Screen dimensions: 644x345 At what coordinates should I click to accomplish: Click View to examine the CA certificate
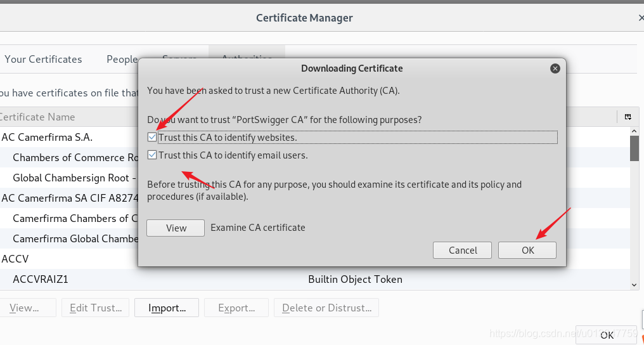[x=176, y=228]
